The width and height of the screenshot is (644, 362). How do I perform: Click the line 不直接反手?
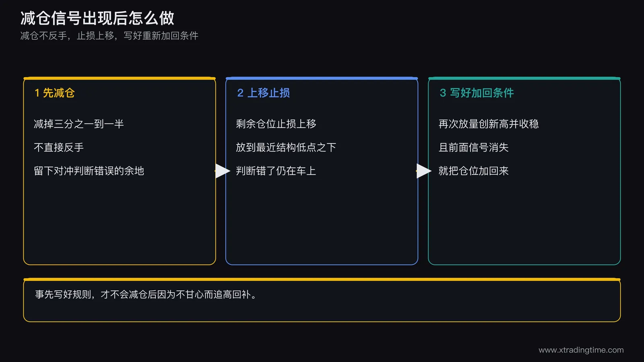tap(59, 147)
